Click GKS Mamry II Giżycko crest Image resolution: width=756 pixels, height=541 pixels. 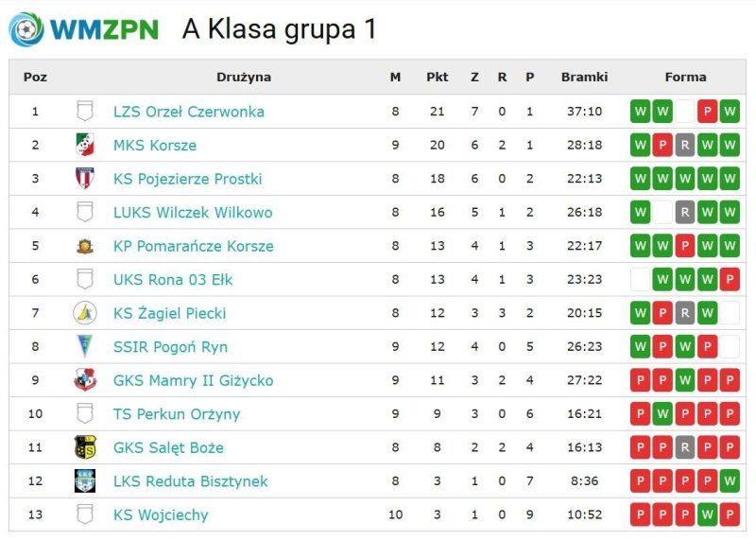click(85, 380)
